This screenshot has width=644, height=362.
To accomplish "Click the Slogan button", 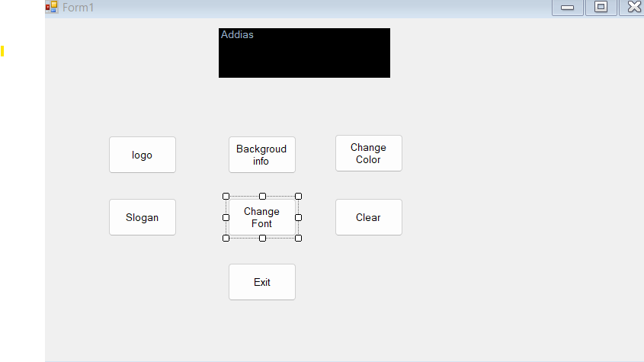I will [x=143, y=217].
